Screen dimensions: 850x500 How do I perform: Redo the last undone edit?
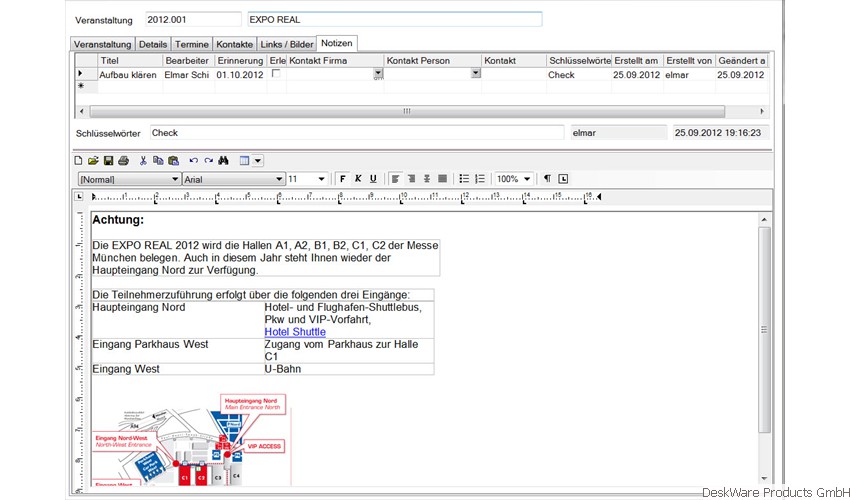208,161
